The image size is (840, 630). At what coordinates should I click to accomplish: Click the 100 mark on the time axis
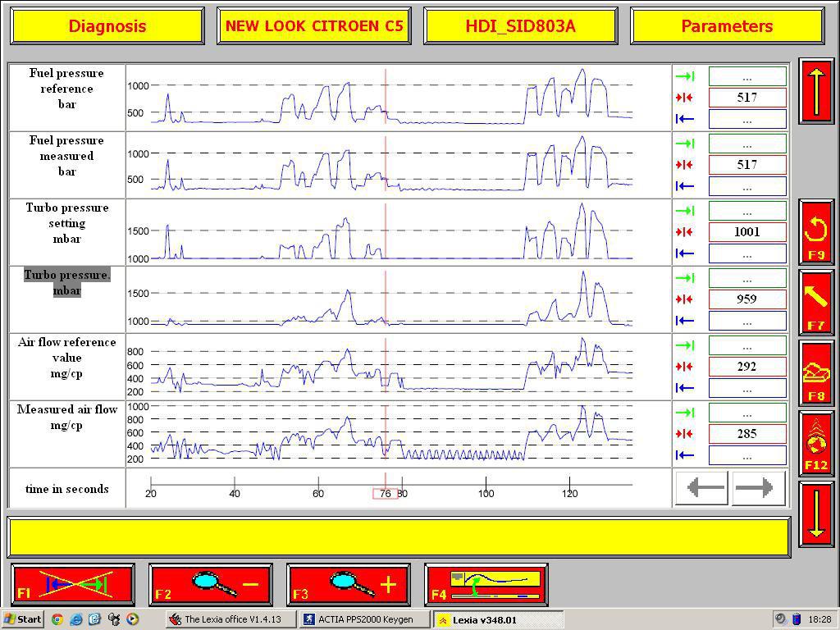tap(486, 493)
